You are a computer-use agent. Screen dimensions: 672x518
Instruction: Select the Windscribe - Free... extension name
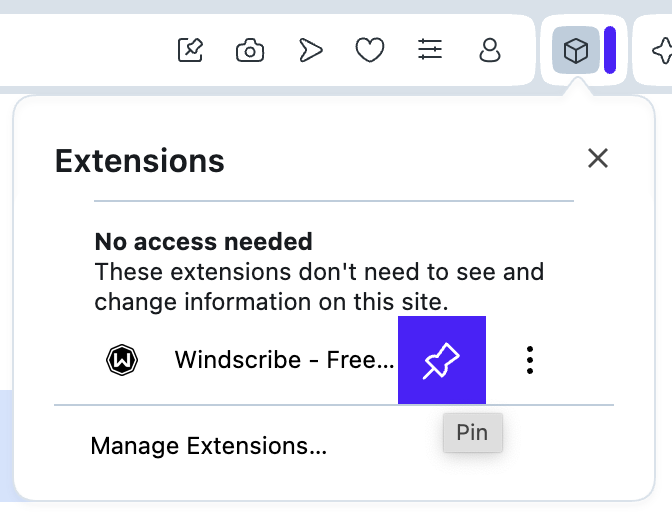pos(284,360)
